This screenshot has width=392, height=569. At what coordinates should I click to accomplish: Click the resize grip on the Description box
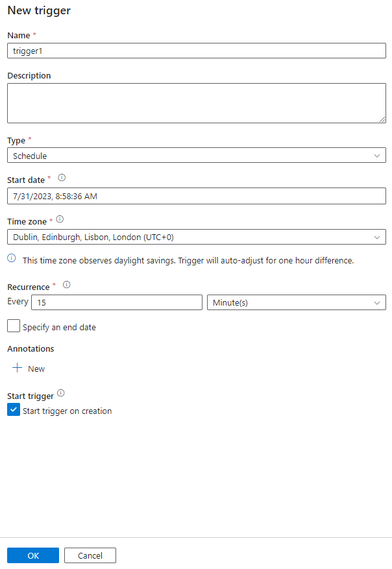tap(382, 119)
